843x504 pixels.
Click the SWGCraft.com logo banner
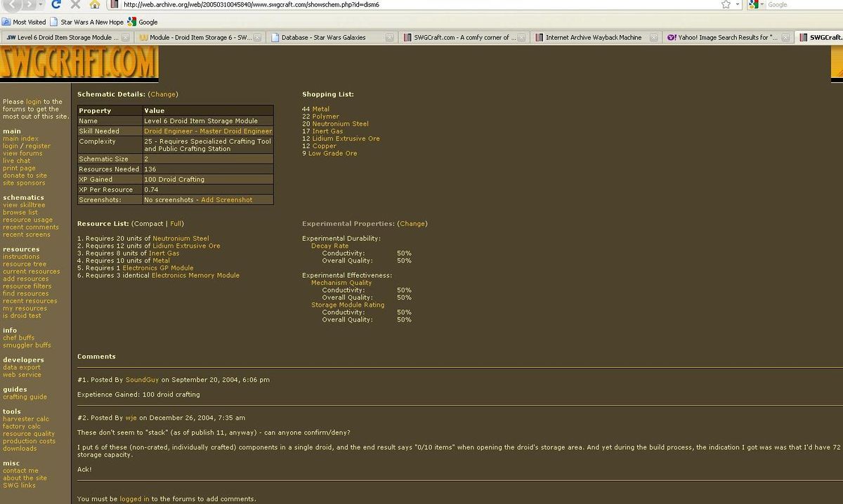click(x=79, y=64)
